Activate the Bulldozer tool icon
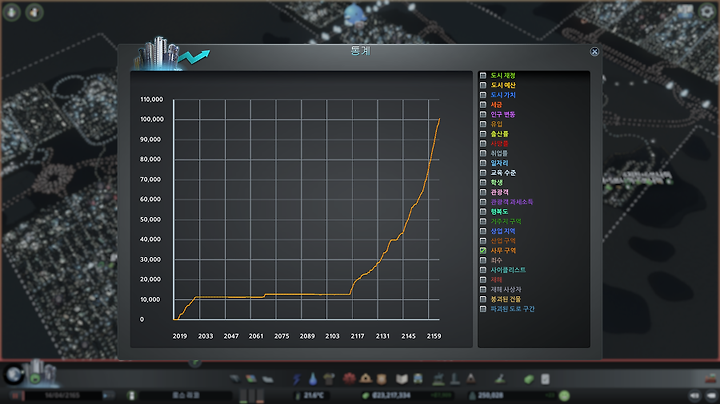720x404 pixels. tap(710, 379)
